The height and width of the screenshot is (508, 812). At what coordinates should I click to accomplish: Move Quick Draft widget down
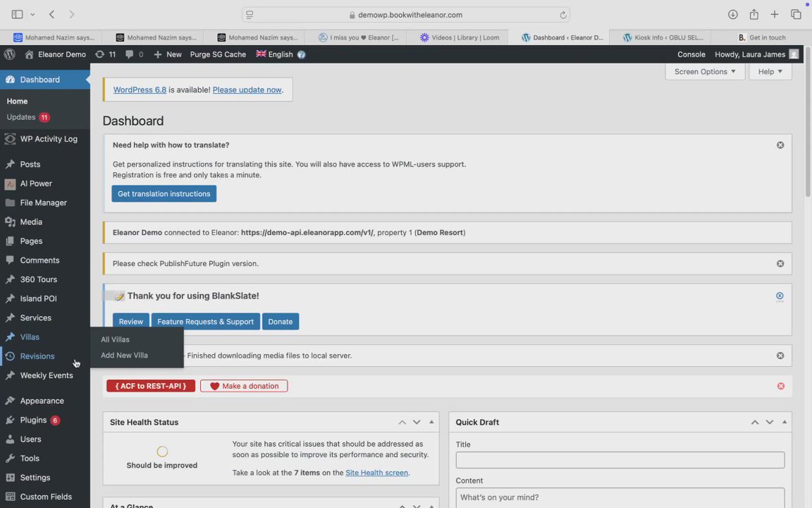(x=770, y=423)
